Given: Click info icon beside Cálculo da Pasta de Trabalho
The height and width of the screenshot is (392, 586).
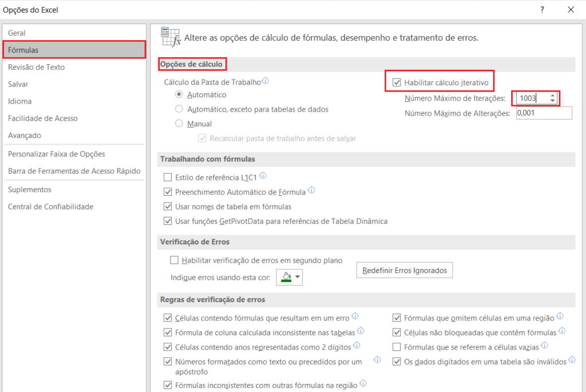Looking at the screenshot, I should pos(265,81).
